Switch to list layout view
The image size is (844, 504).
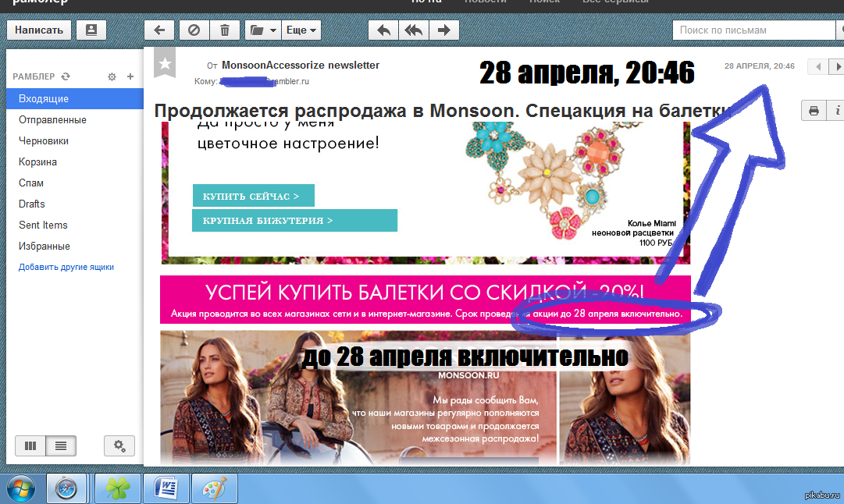click(61, 446)
